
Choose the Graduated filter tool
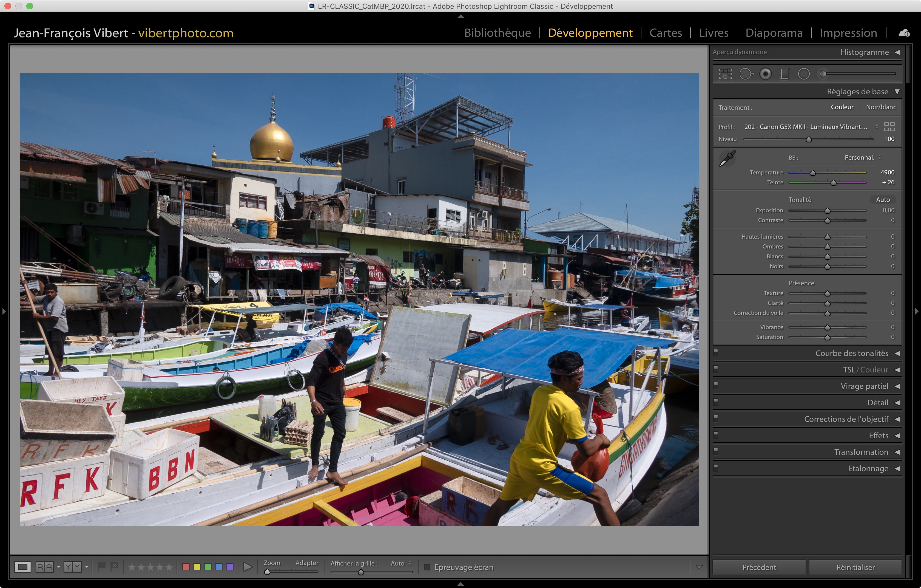[784, 74]
